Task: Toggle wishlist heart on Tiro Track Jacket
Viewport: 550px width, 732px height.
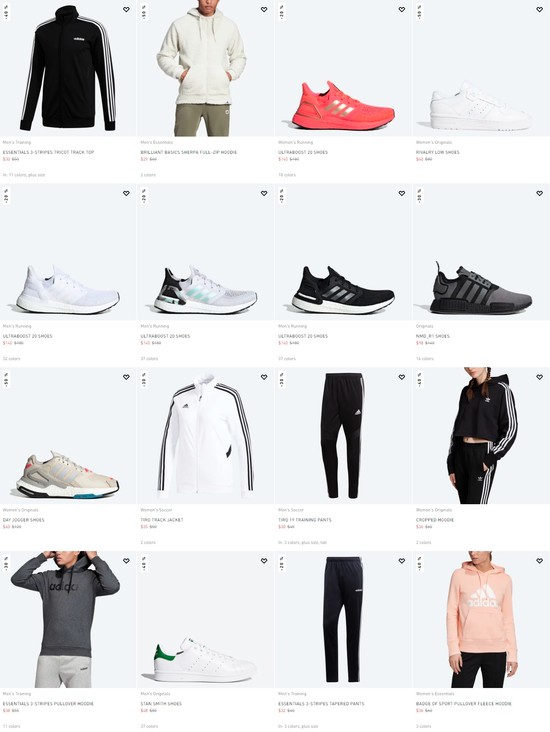Action: (x=264, y=377)
